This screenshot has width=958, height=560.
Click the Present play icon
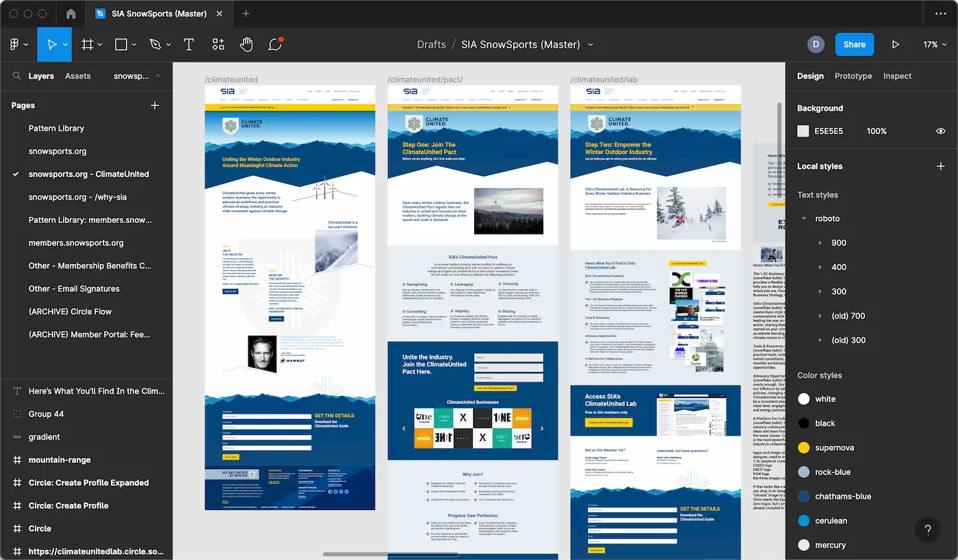point(896,44)
